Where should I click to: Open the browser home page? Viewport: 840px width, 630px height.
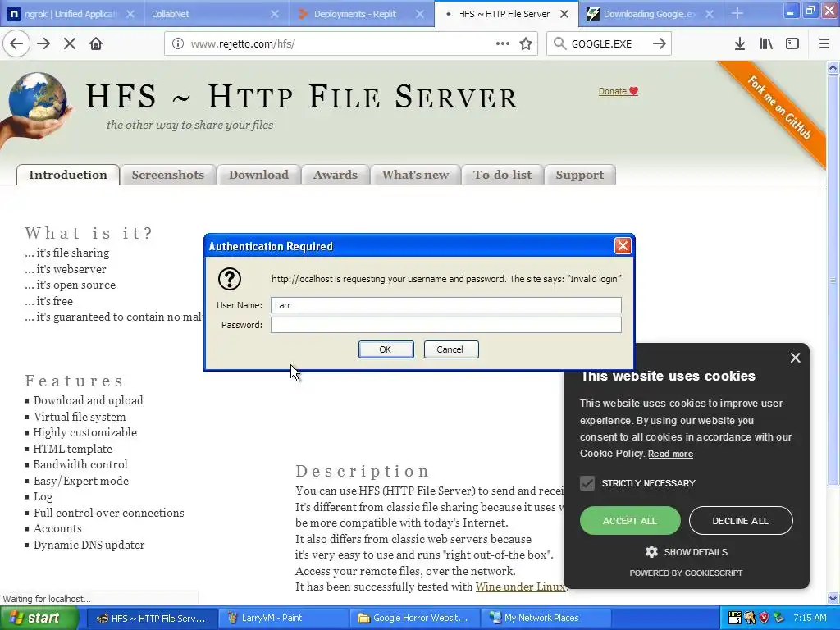(96, 44)
